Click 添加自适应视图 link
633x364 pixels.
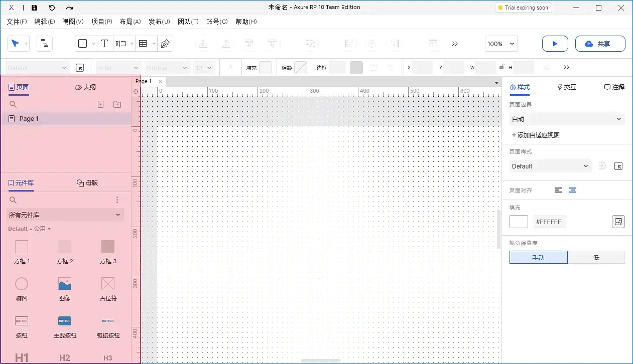pyautogui.click(x=535, y=135)
